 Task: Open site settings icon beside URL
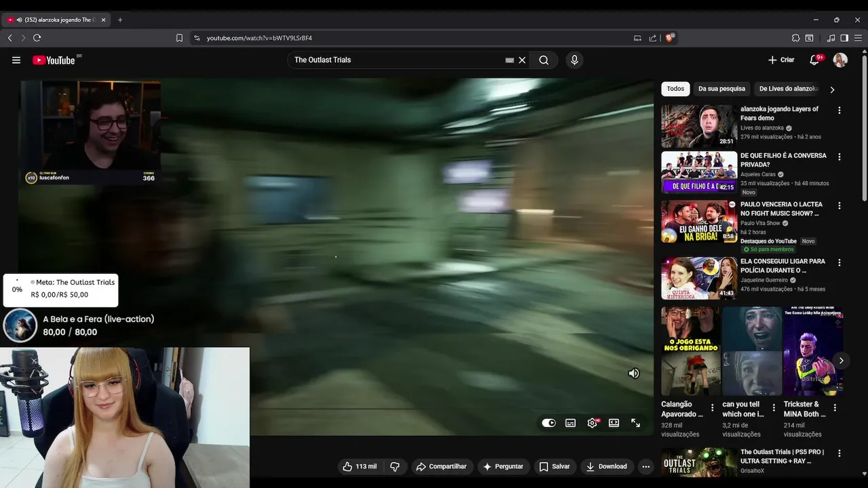[197, 38]
